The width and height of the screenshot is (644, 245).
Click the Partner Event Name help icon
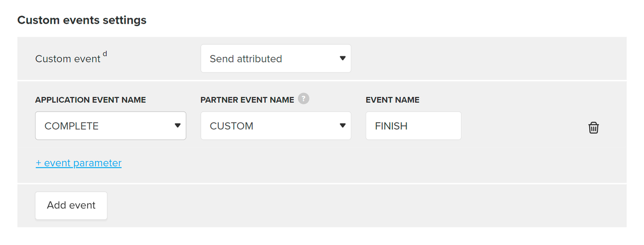tap(303, 99)
